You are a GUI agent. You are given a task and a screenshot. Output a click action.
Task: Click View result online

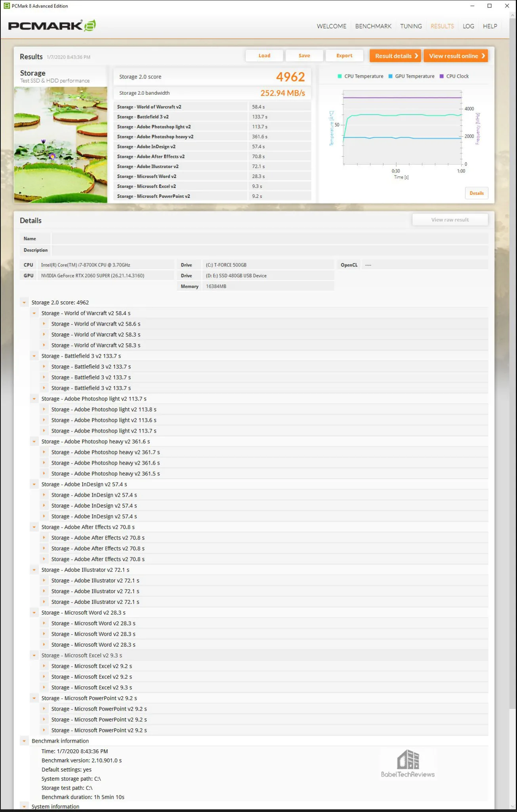(x=456, y=56)
